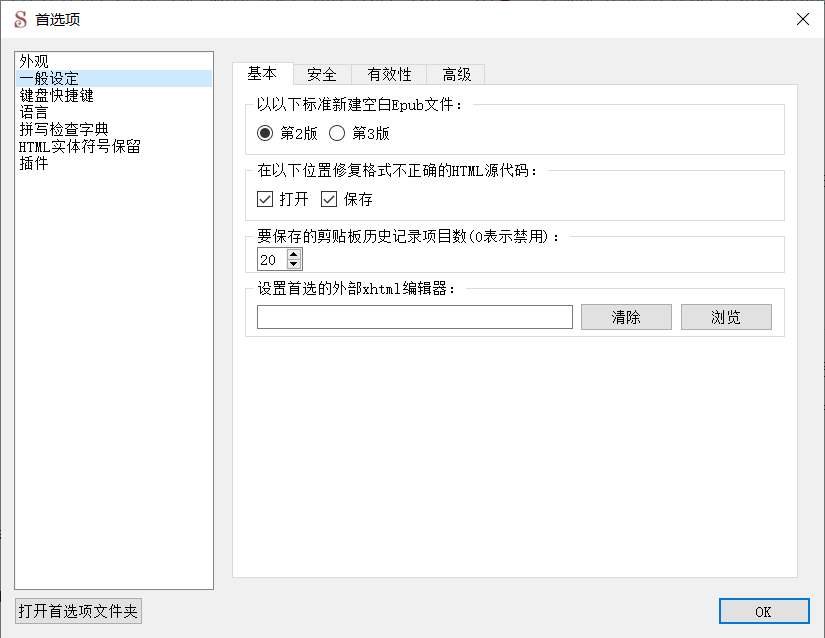The height and width of the screenshot is (638, 825).
Task: Click the spinner up arrow to increase history count
Action: [x=293, y=253]
